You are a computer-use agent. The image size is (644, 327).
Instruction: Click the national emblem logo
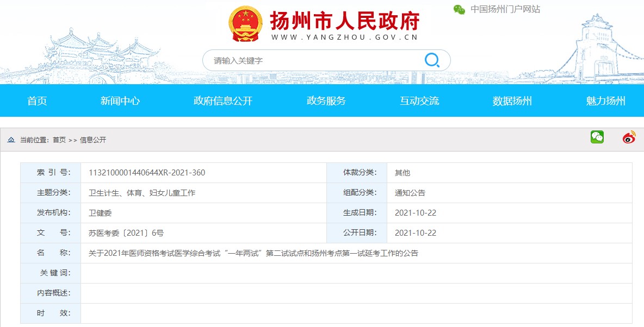[245, 24]
